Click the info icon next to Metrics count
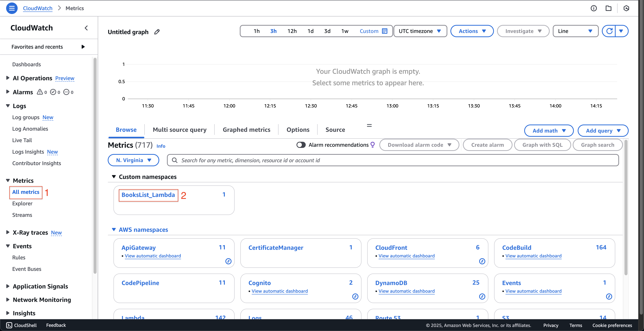 (x=161, y=146)
